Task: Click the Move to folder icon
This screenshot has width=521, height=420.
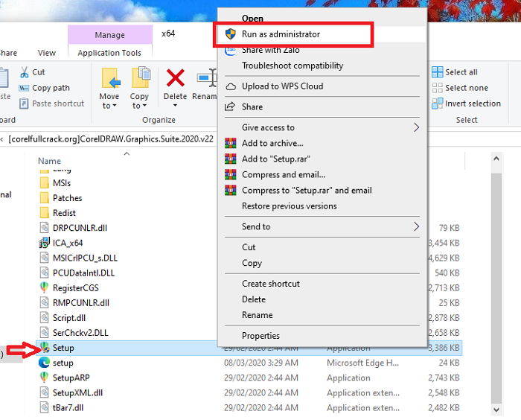Action: tap(109, 79)
